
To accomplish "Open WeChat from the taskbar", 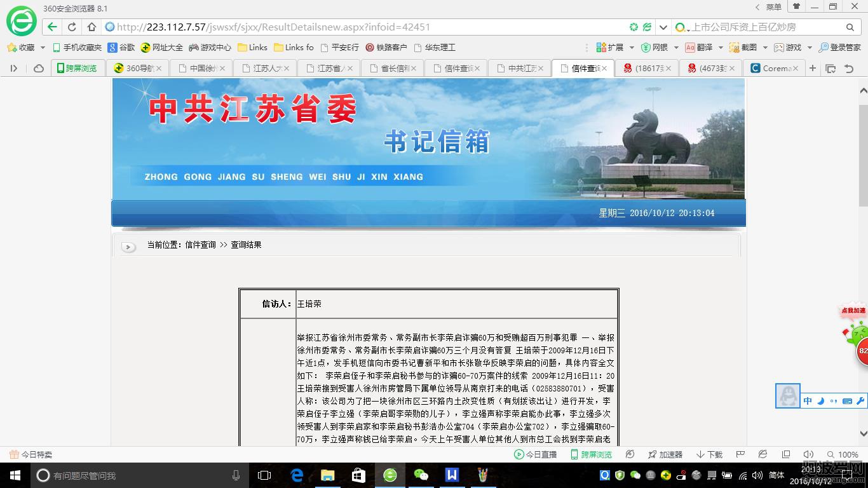I will 421,475.
